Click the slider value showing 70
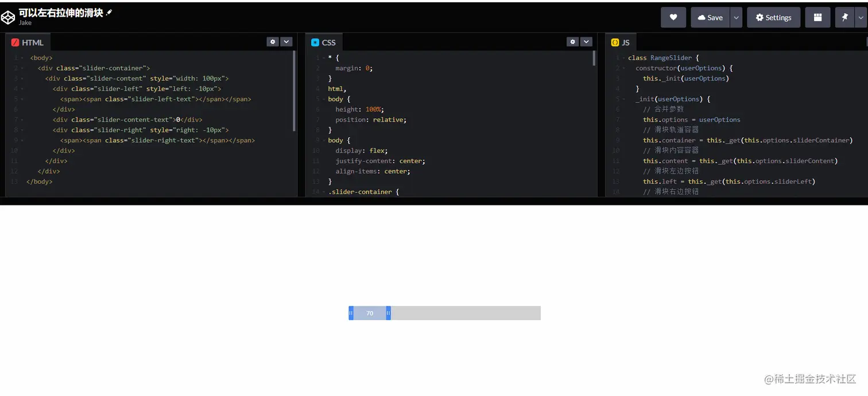The width and height of the screenshot is (868, 396). point(370,313)
